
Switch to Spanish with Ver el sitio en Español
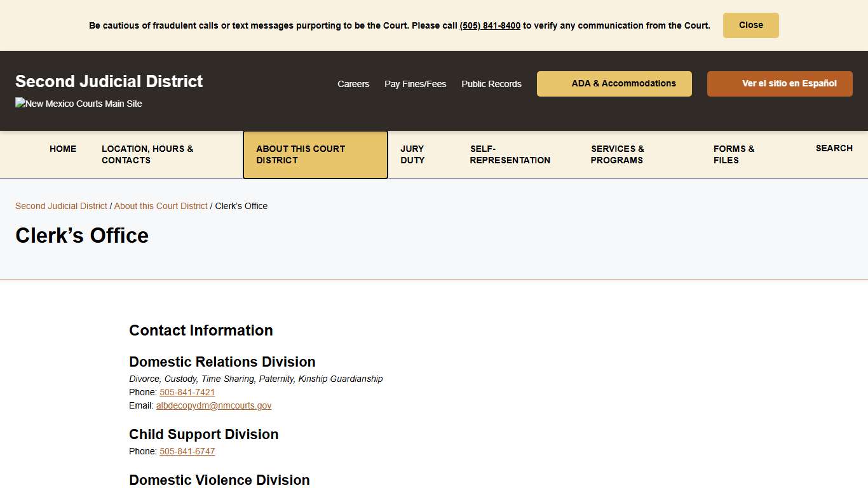pos(780,84)
